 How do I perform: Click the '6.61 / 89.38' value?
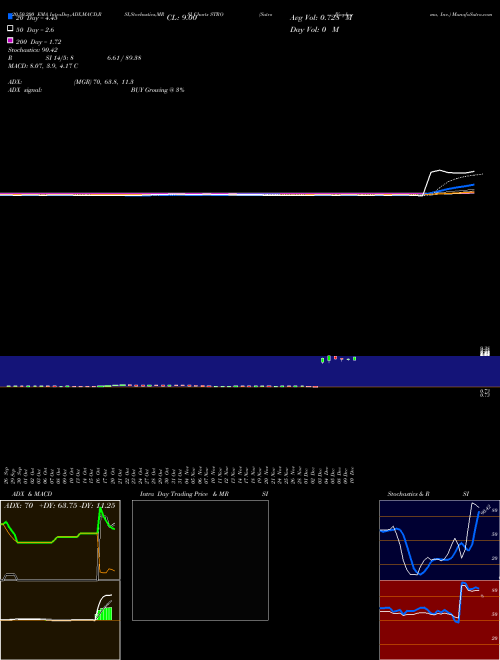coord(124,58)
